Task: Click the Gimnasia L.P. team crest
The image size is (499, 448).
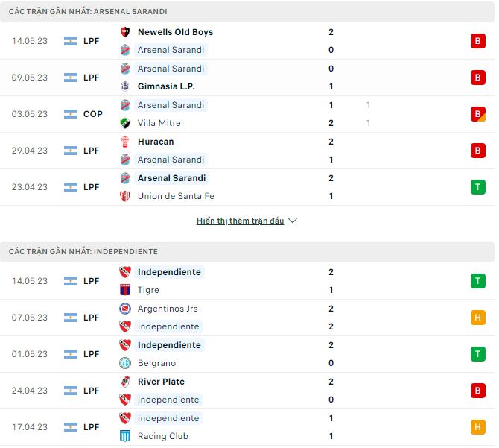Action: tap(125, 86)
